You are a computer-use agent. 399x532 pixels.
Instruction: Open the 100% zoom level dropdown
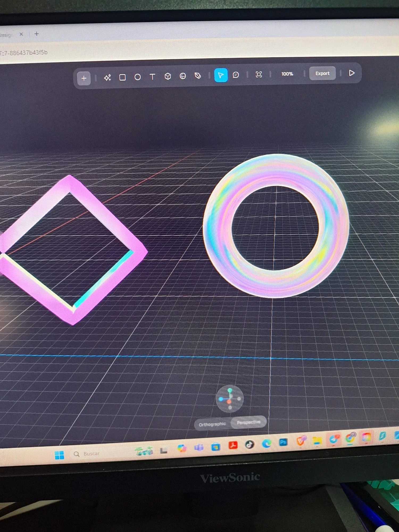287,74
